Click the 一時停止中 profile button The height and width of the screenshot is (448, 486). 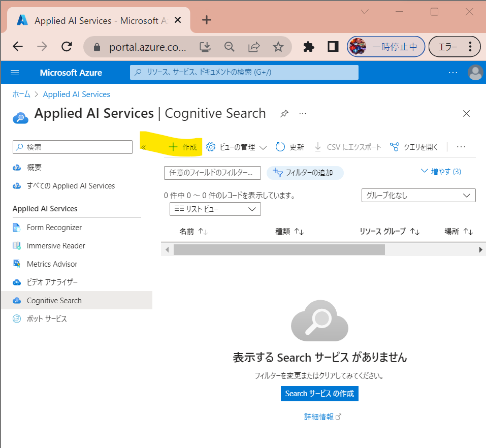386,47
